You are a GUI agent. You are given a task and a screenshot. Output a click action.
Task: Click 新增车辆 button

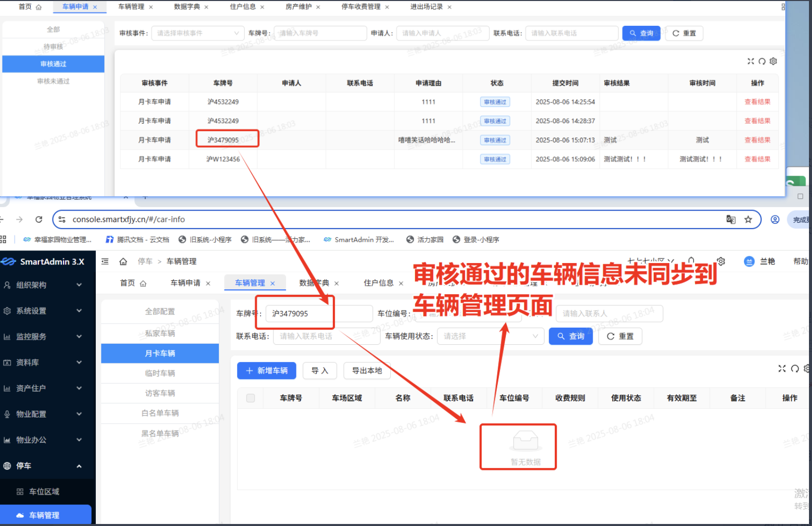tap(266, 371)
